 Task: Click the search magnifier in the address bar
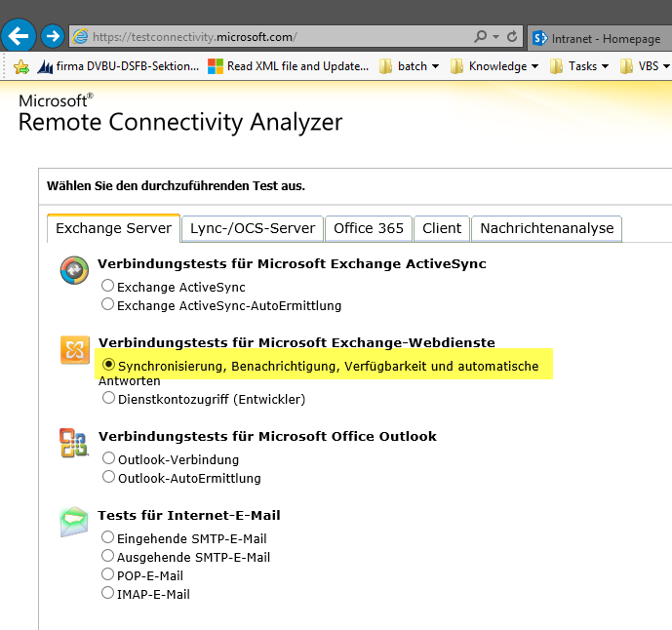tap(481, 36)
